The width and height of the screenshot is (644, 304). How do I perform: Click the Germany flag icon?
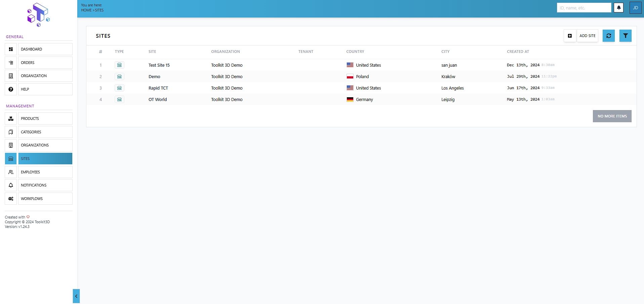350,99
